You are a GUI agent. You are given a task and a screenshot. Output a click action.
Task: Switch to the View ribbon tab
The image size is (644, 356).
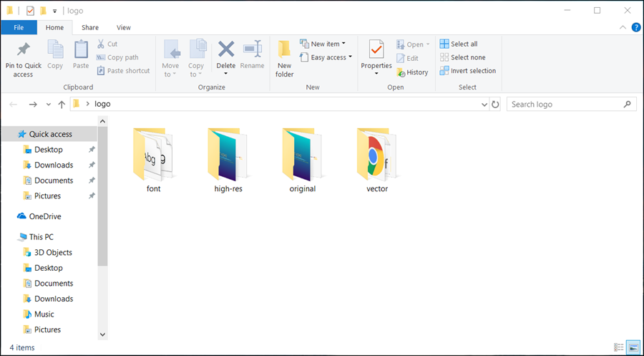pyautogui.click(x=124, y=27)
